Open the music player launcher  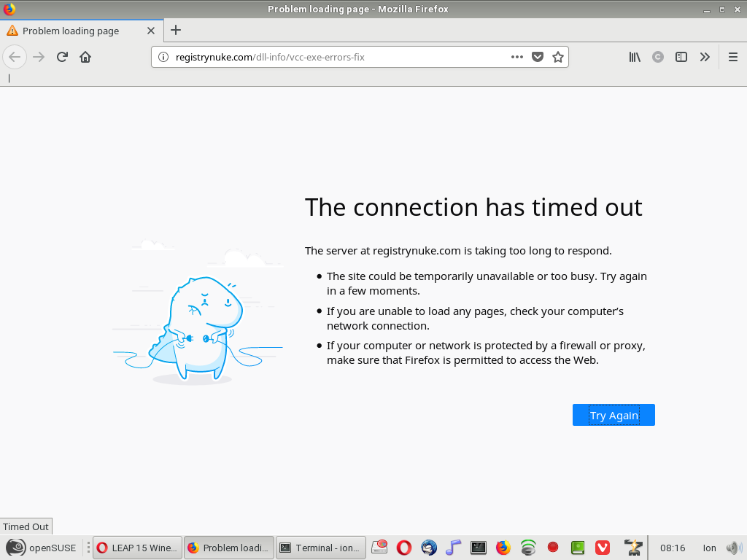[454, 548]
